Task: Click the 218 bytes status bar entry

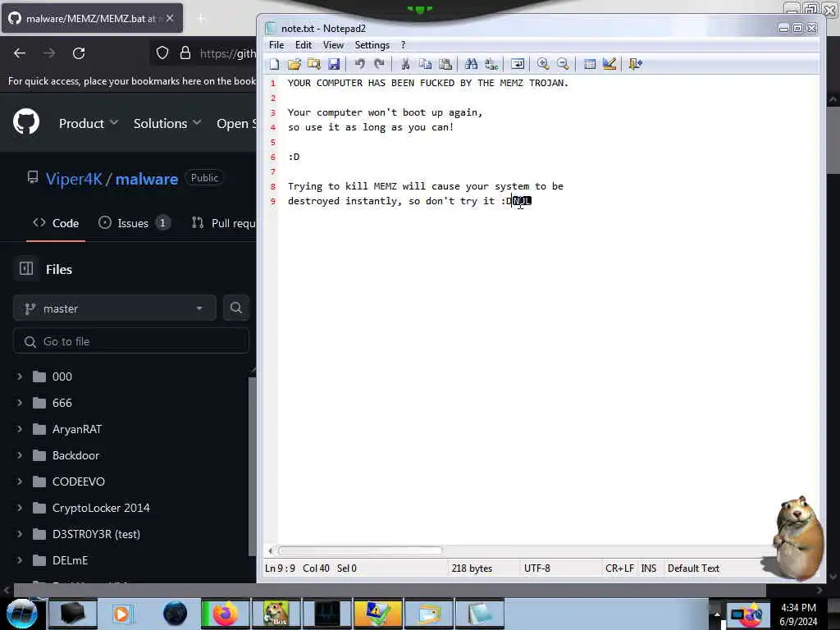Action: coord(472,568)
